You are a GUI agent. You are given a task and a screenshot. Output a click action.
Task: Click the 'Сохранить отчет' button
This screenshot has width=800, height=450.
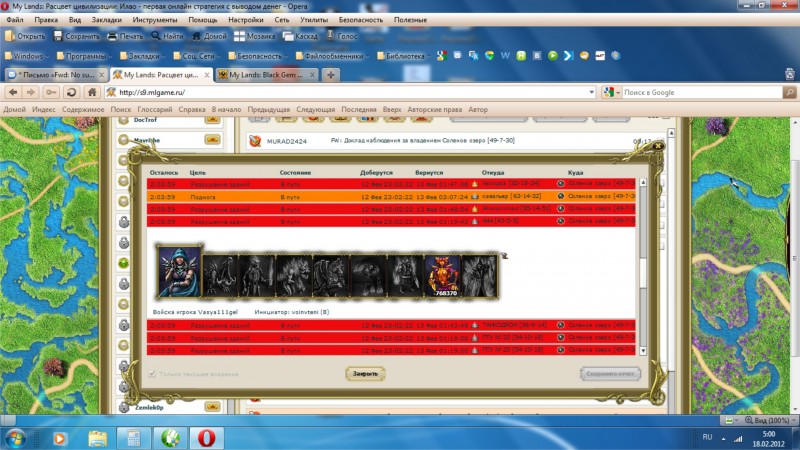click(x=609, y=373)
